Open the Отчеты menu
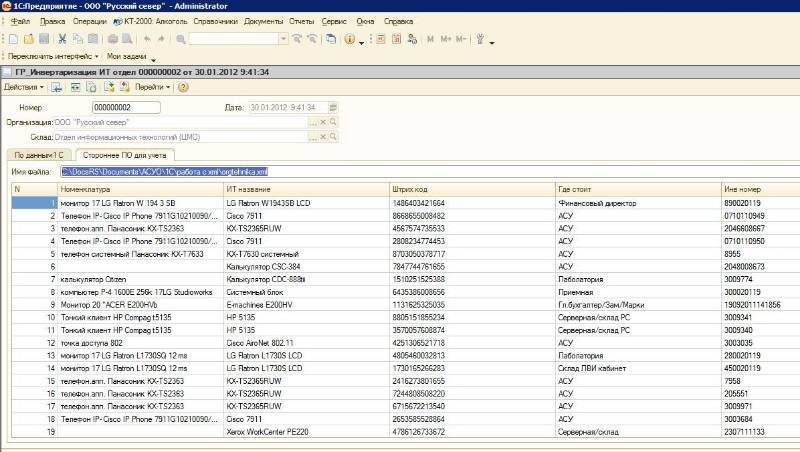Image resolution: width=800 pixels, height=452 pixels. 299,20
